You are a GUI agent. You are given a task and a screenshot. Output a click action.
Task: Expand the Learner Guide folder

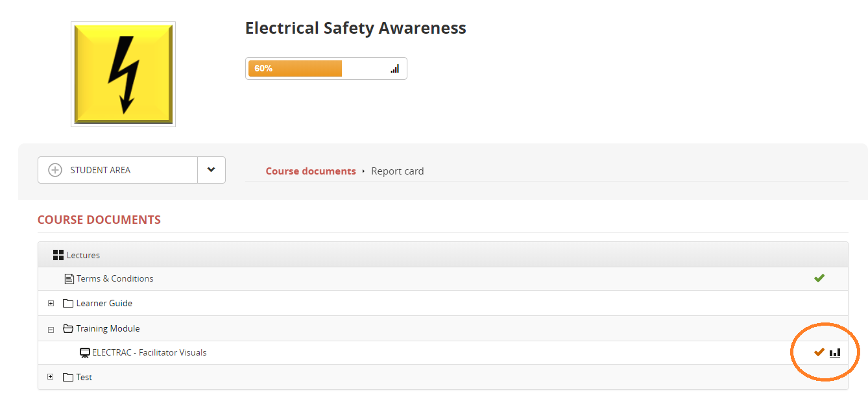coord(51,304)
